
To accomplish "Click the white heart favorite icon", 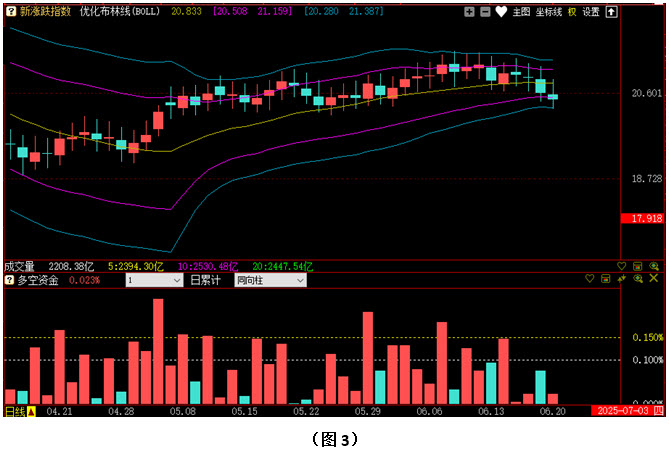I will (501, 12).
